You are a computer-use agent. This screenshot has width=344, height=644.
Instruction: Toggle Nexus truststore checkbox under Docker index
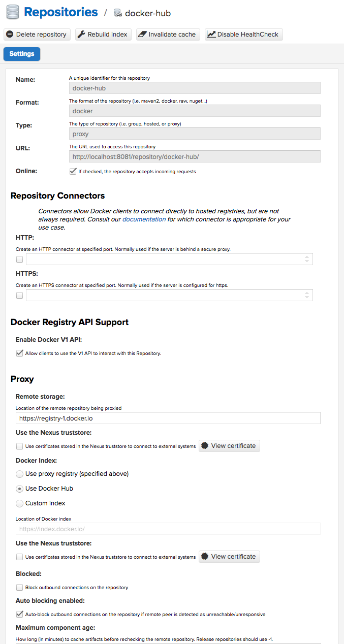[x=20, y=557]
